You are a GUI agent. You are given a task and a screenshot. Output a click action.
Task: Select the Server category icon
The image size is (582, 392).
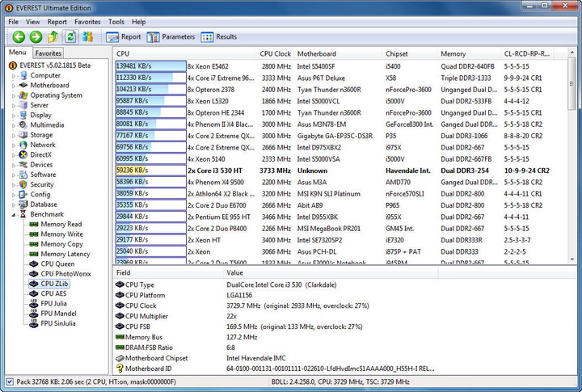(x=23, y=105)
